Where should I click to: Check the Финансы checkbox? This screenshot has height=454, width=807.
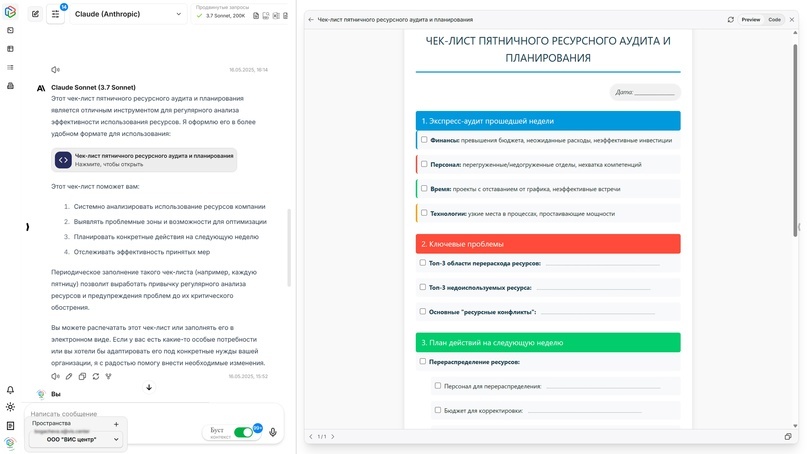[x=424, y=139]
